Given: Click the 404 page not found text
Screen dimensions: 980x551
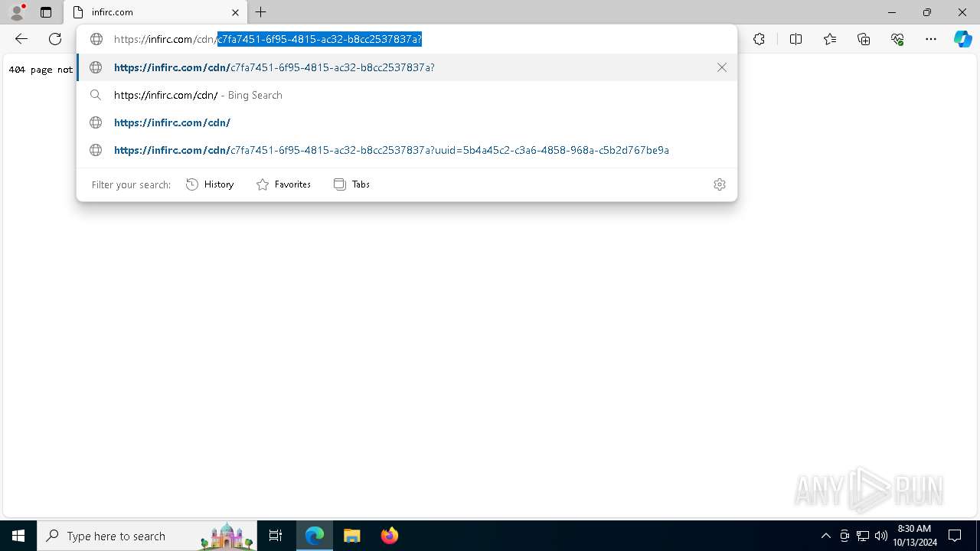Looking at the screenshot, I should tap(41, 69).
